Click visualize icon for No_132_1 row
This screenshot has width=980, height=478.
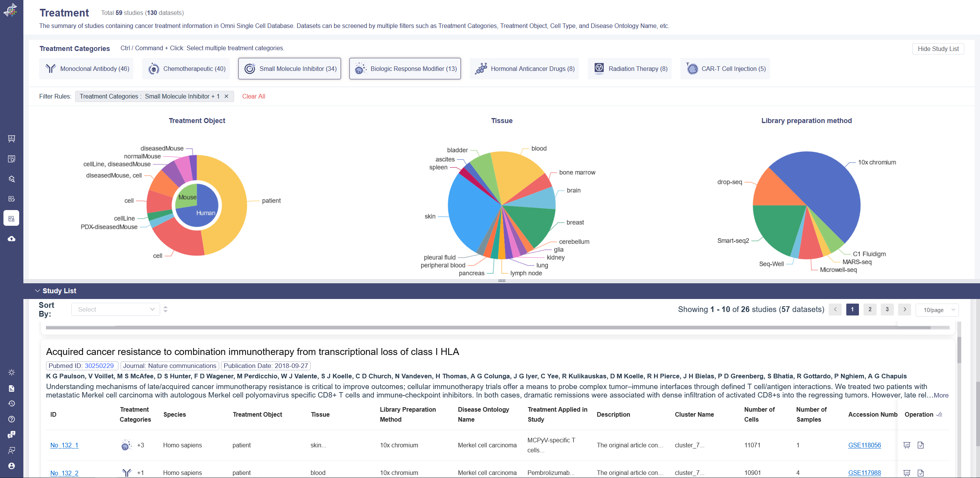click(907, 445)
